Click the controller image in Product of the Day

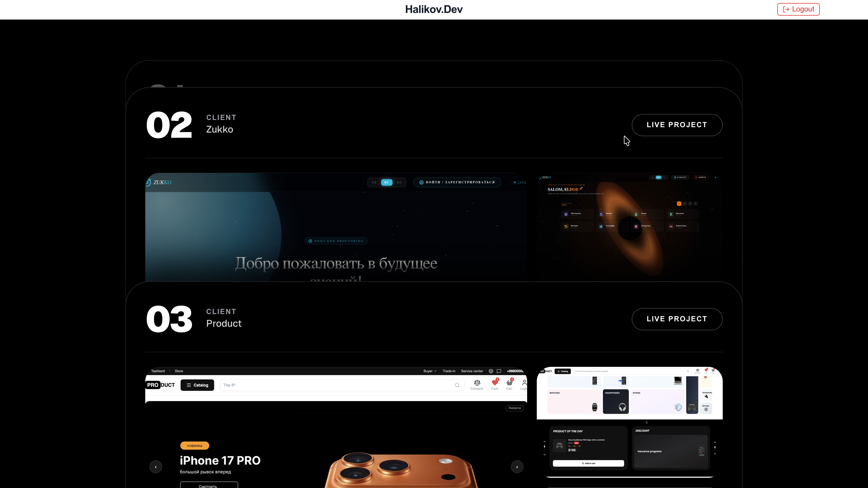click(559, 446)
